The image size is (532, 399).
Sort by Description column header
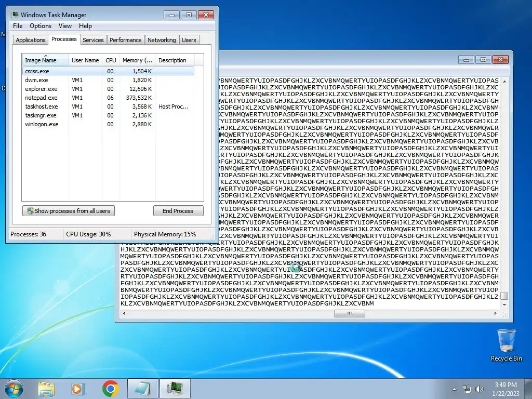click(x=175, y=60)
